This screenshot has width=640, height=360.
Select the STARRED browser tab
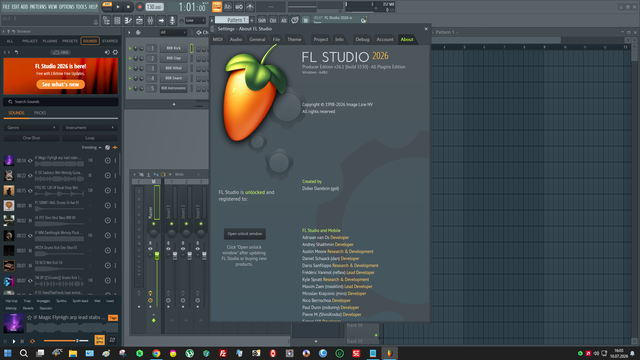click(110, 41)
